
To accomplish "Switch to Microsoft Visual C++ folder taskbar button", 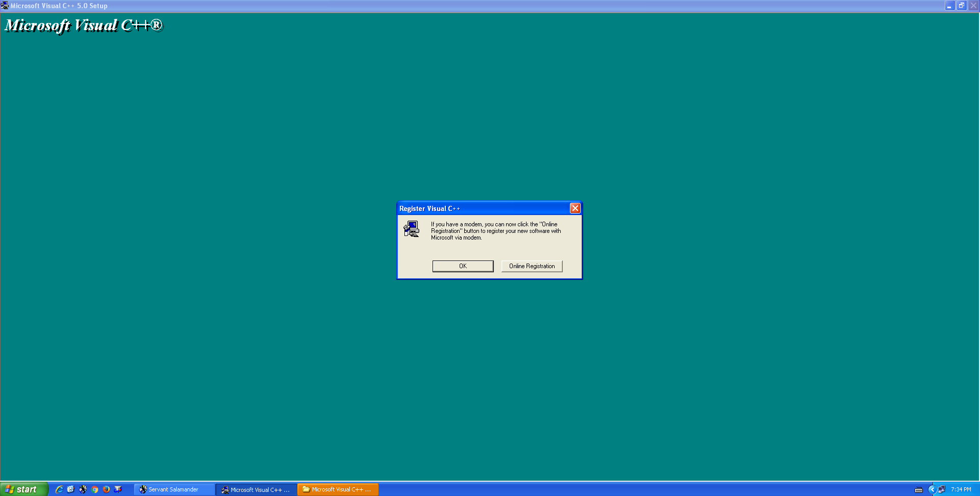I will [337, 489].
